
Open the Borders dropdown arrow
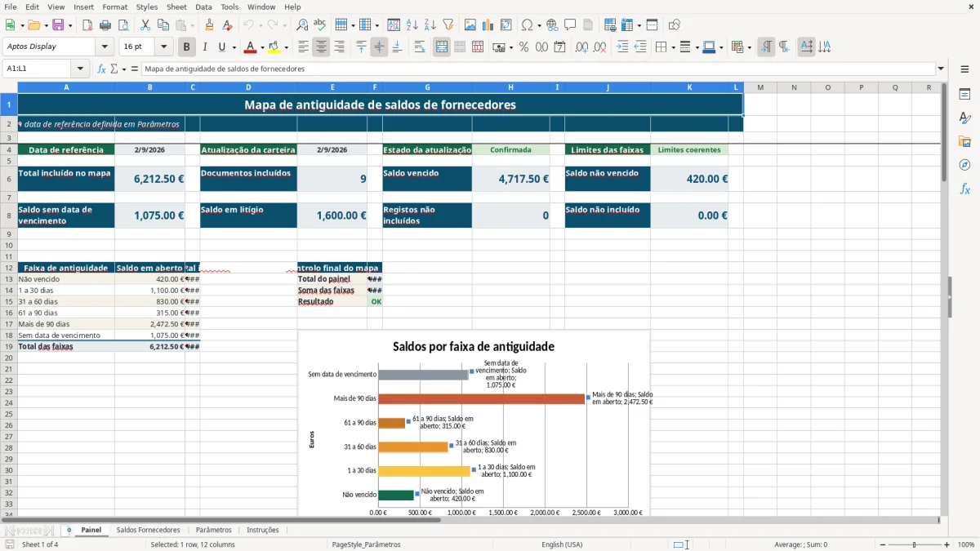point(672,47)
